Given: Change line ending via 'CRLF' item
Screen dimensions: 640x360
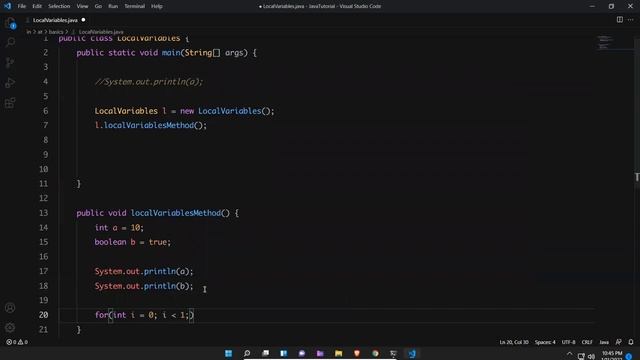Looking at the screenshot, I should click(x=587, y=342).
